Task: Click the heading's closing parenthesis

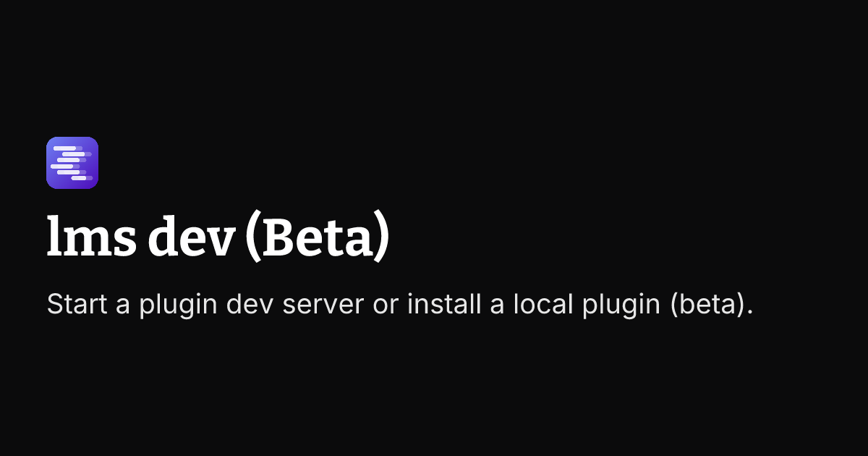Action: coord(383,239)
